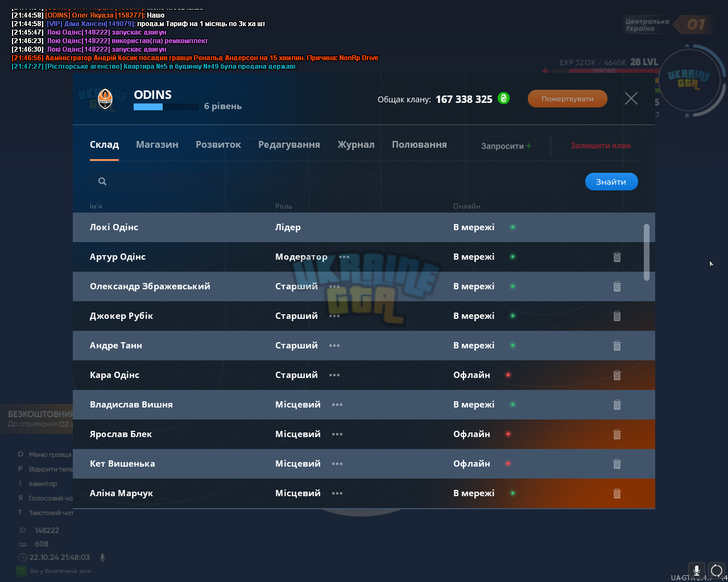Delete Артур Одінс with trash icon
This screenshot has width=728, height=582.
coord(617,257)
